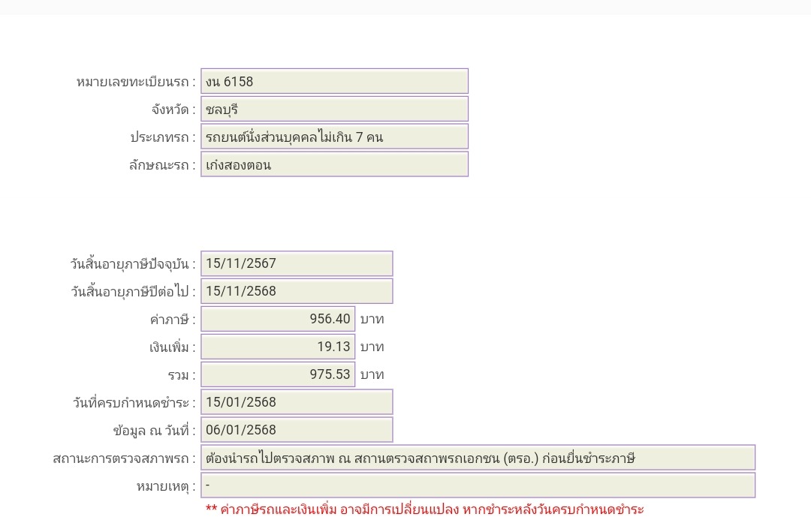Select next tax expiry date 15/11/2568

297,291
